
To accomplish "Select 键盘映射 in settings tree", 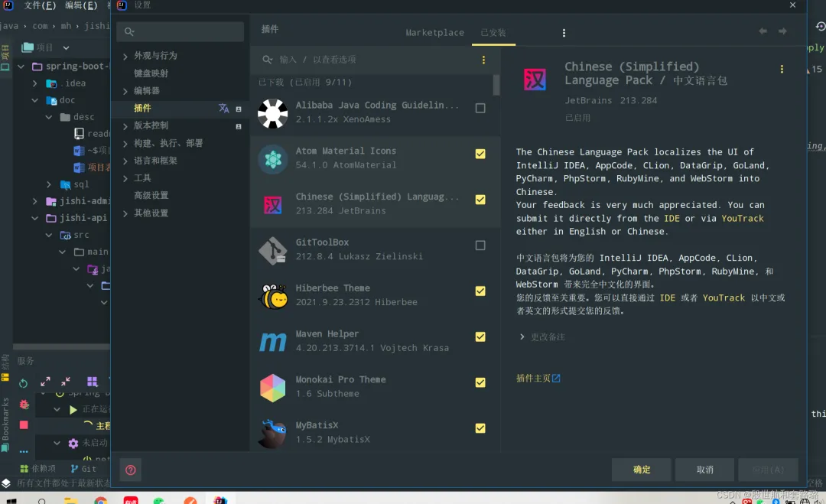I will pos(151,73).
